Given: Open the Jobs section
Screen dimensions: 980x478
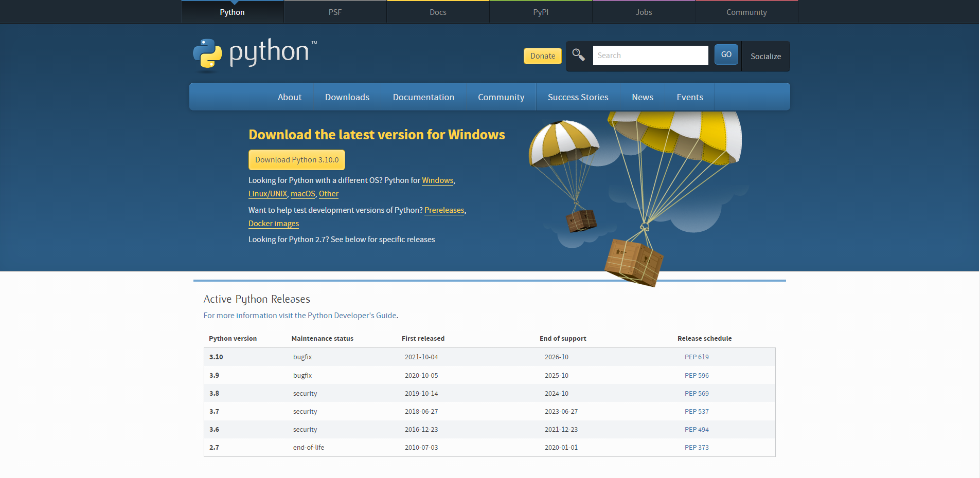Looking at the screenshot, I should tap(644, 12).
